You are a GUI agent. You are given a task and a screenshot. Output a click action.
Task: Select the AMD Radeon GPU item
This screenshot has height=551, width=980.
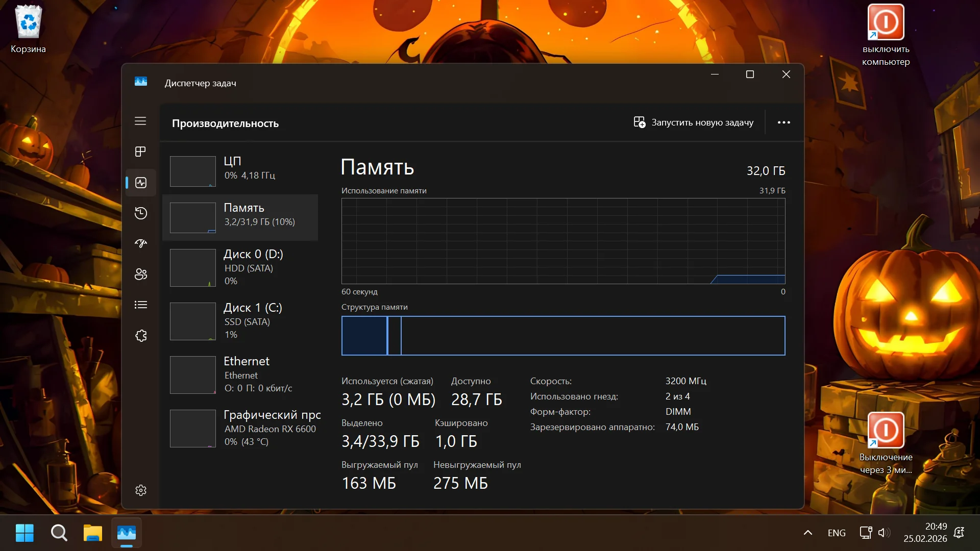tap(240, 428)
